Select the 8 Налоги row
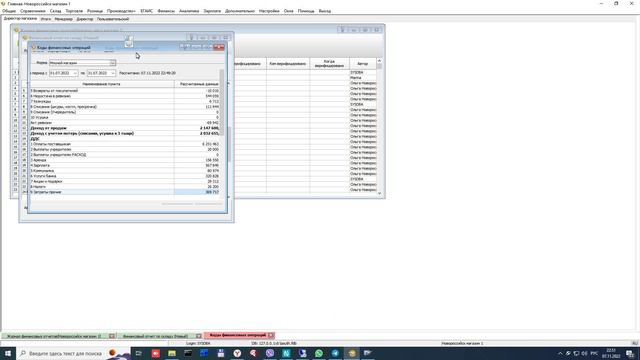The height and width of the screenshot is (360, 640). click(x=124, y=187)
